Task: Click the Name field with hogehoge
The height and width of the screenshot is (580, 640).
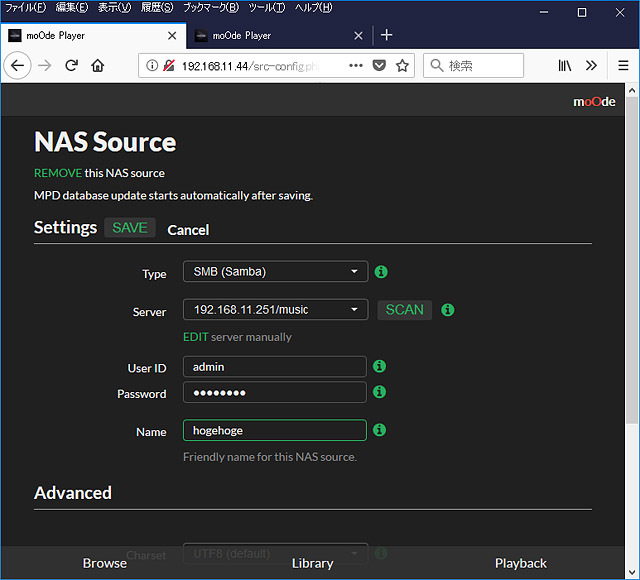Action: point(275,430)
